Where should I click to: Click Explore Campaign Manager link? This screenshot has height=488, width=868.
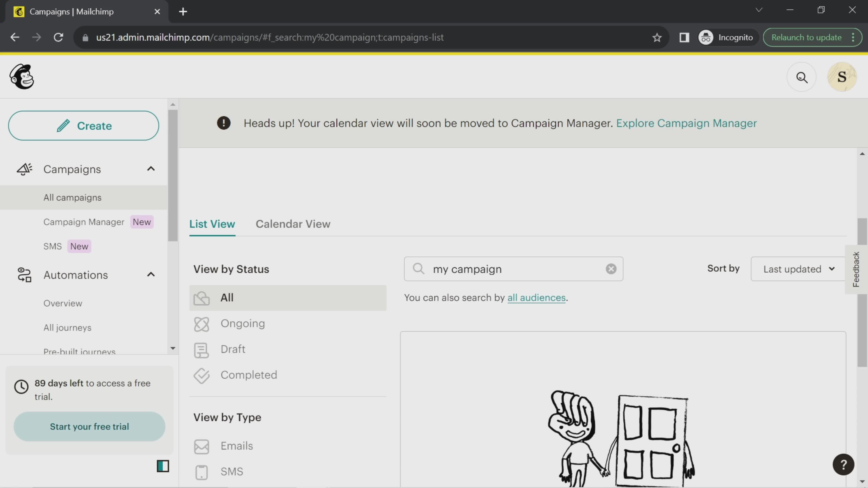(x=686, y=123)
